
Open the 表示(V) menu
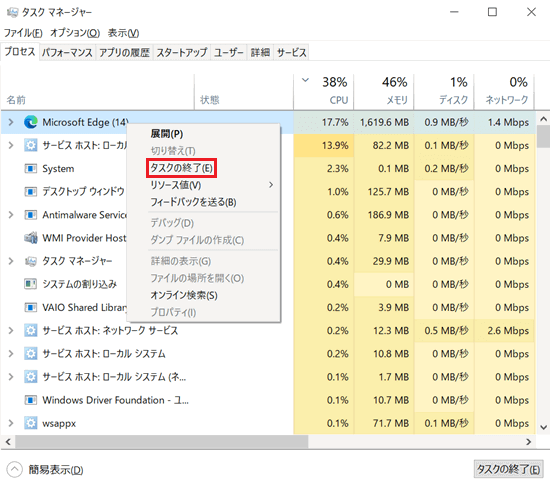(123, 33)
